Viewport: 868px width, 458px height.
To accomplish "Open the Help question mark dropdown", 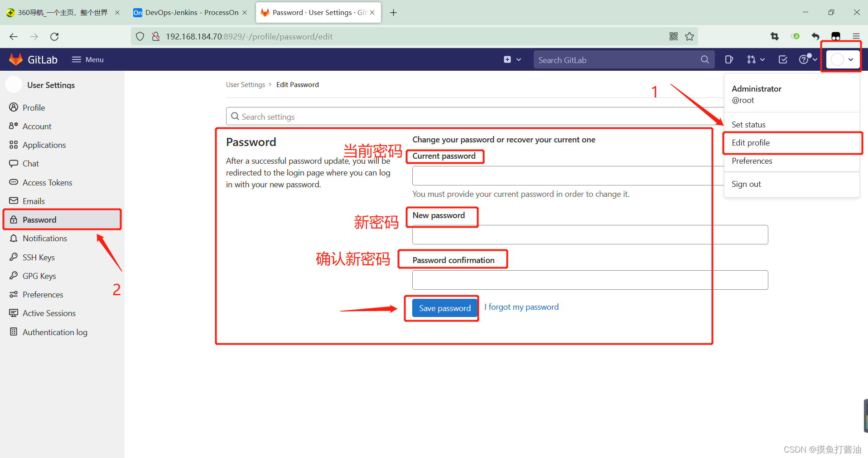I will (x=807, y=59).
